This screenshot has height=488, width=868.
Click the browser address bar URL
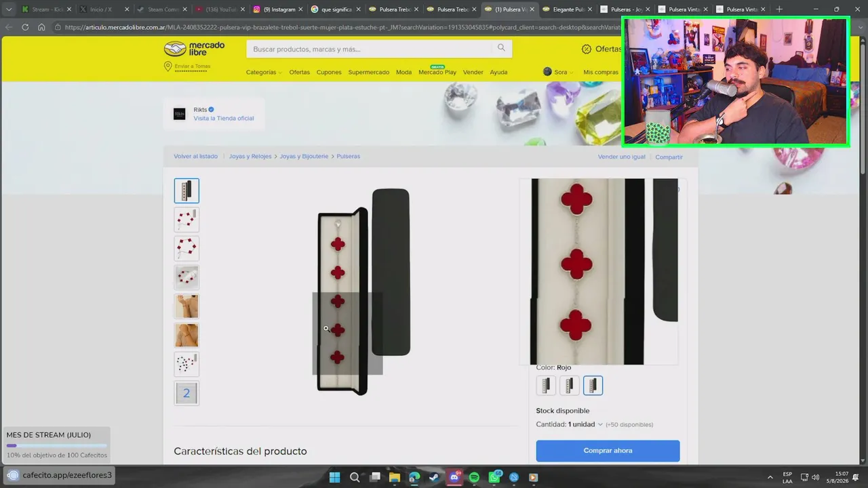(342, 27)
